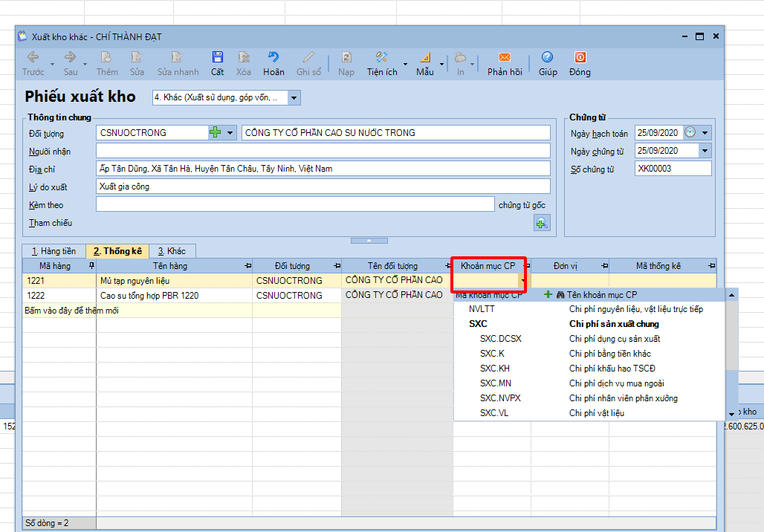Viewport: 764px width, 532px height.
Task: Collapse the general info panel with arrow
Action: click(x=369, y=241)
